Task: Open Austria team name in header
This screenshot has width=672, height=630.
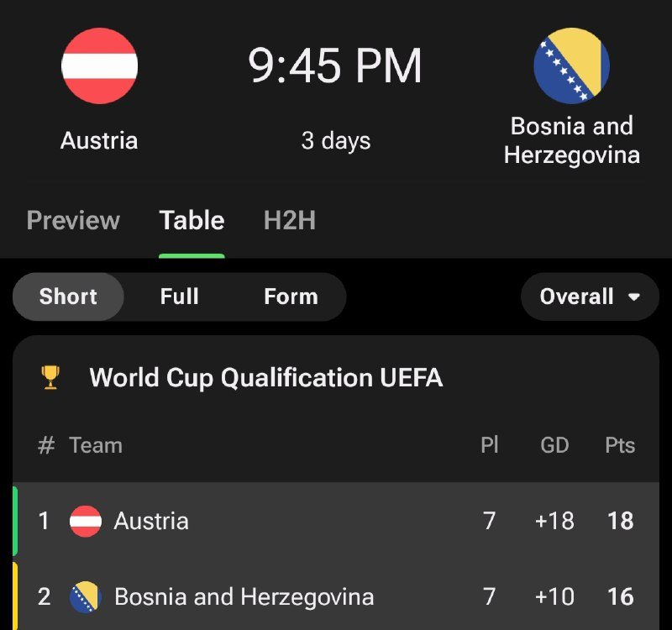Action: pos(99,140)
